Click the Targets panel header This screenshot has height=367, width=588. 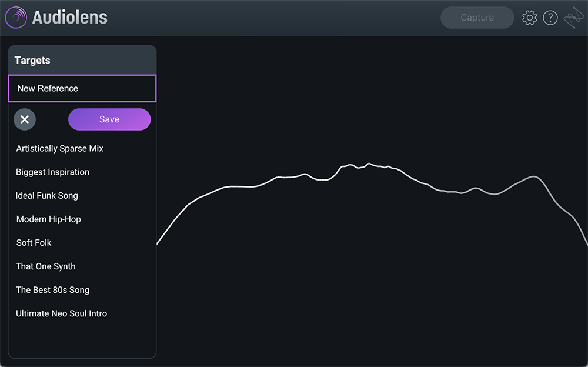point(32,60)
